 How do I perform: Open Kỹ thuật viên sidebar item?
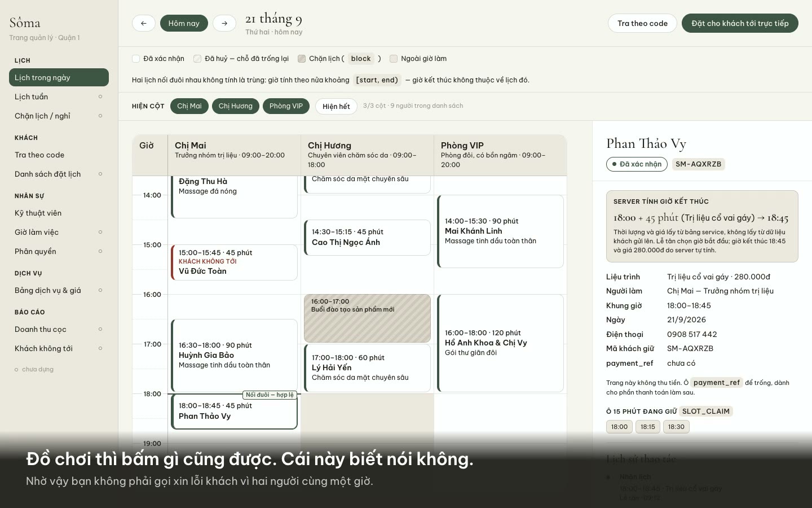(59, 213)
